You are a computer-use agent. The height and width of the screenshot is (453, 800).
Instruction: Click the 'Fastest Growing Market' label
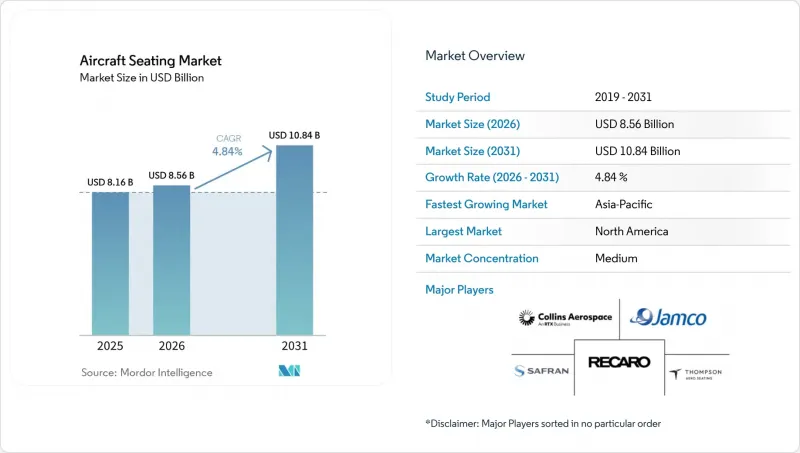(x=486, y=205)
